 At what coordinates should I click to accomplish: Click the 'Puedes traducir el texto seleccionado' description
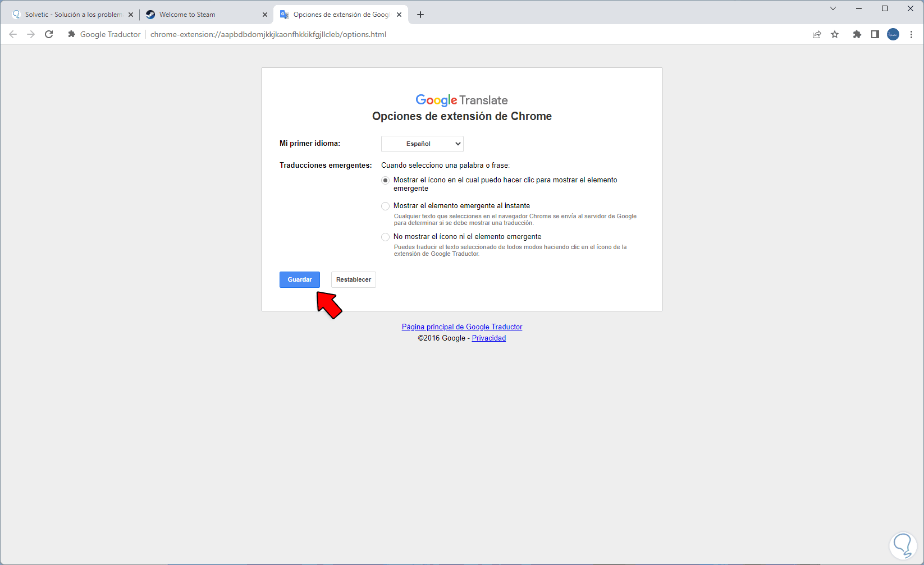510,250
